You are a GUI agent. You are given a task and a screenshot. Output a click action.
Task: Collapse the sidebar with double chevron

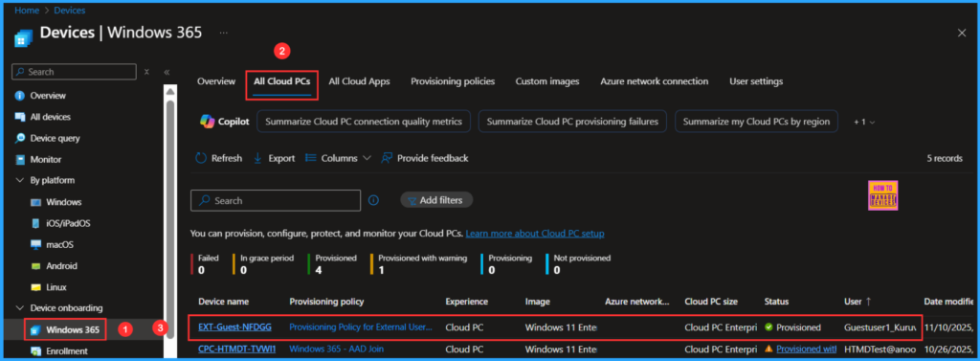tap(167, 72)
